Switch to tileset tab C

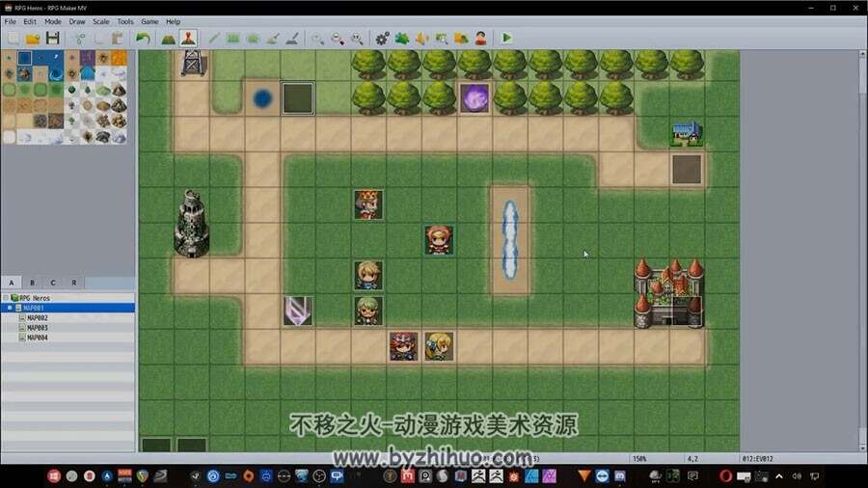click(x=53, y=283)
